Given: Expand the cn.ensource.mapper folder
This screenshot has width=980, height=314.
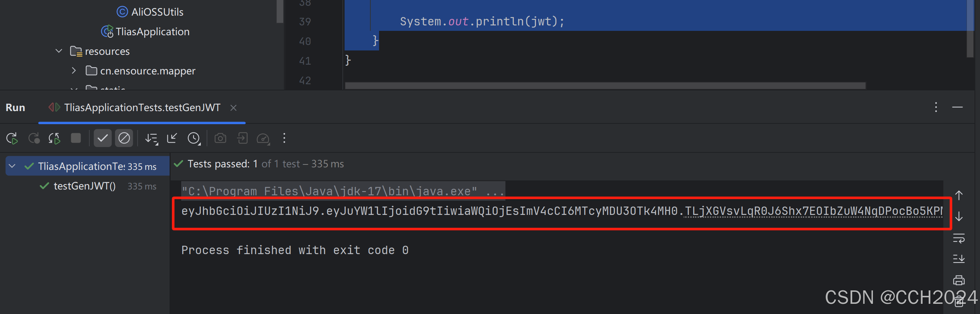Looking at the screenshot, I should (x=73, y=70).
